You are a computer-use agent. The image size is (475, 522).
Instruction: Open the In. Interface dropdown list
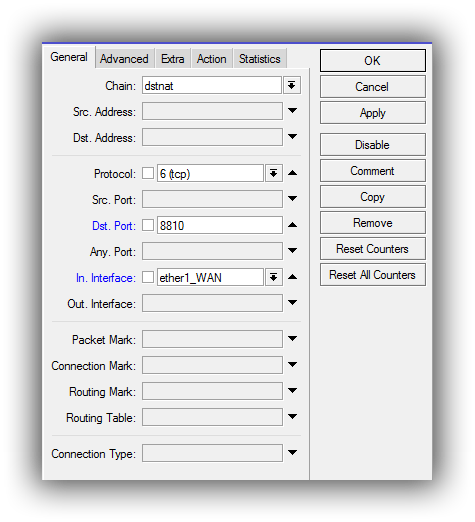click(x=274, y=277)
